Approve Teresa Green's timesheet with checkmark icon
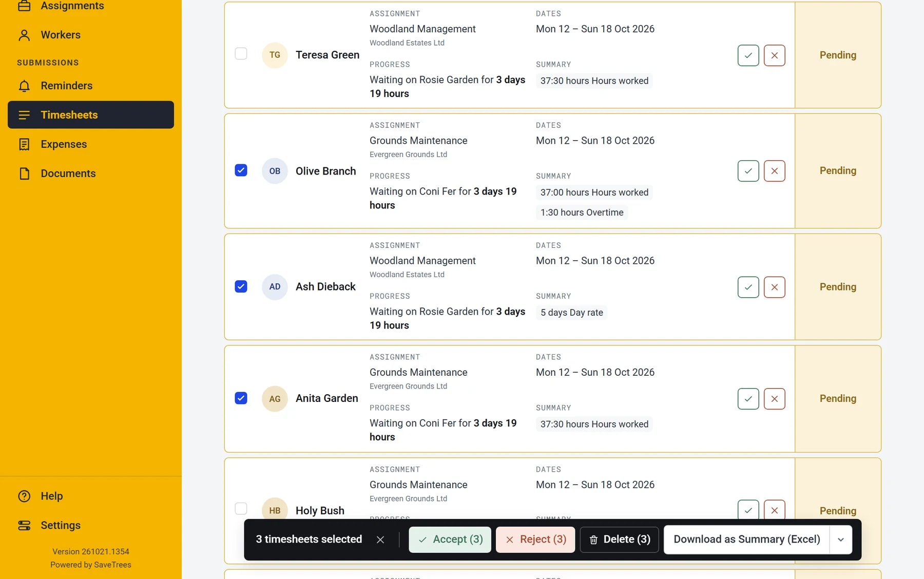The height and width of the screenshot is (579, 924). click(x=748, y=55)
